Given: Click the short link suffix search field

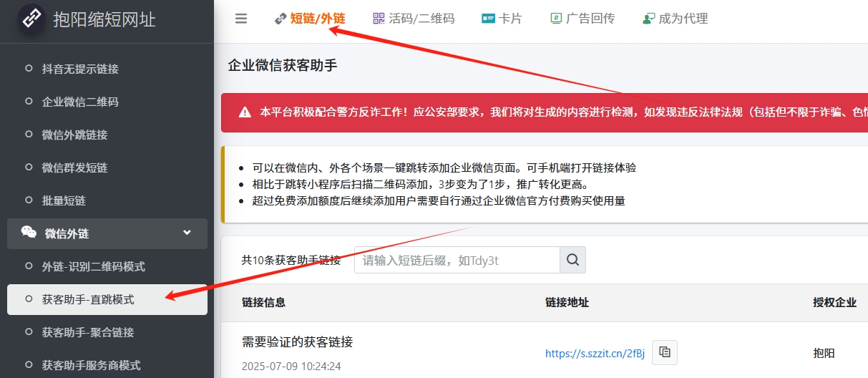Looking at the screenshot, I should point(457,260).
